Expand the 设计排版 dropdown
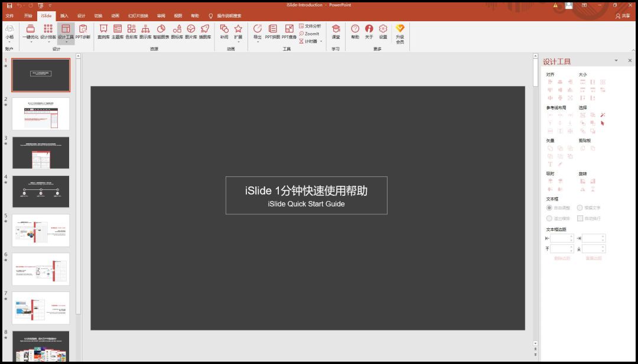Screen dimensions: 638x364 [x=48, y=41]
